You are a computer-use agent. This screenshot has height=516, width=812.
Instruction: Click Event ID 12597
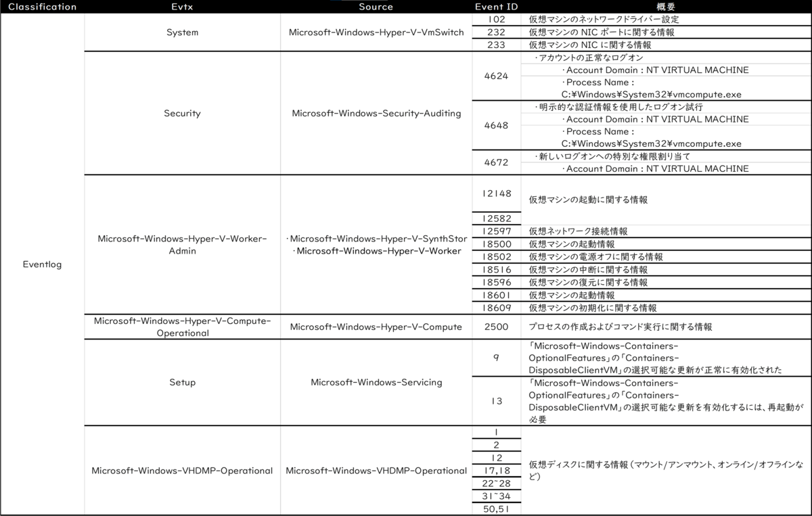(497, 231)
